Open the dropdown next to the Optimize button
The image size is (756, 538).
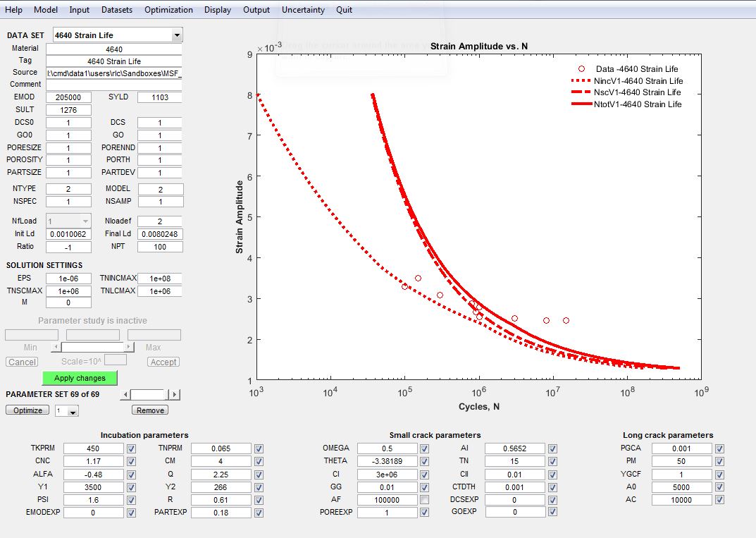[73, 411]
